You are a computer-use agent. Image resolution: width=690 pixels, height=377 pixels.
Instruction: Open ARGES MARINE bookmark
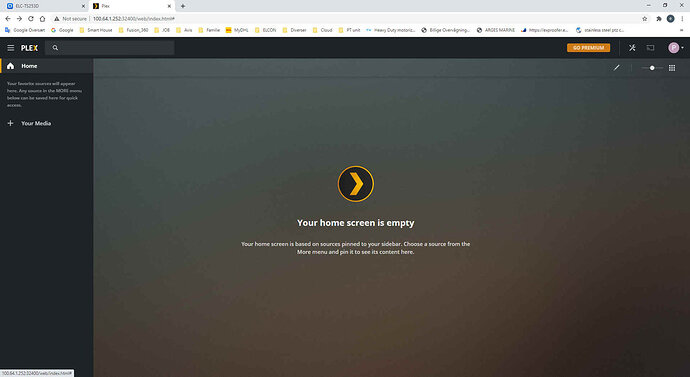point(495,30)
